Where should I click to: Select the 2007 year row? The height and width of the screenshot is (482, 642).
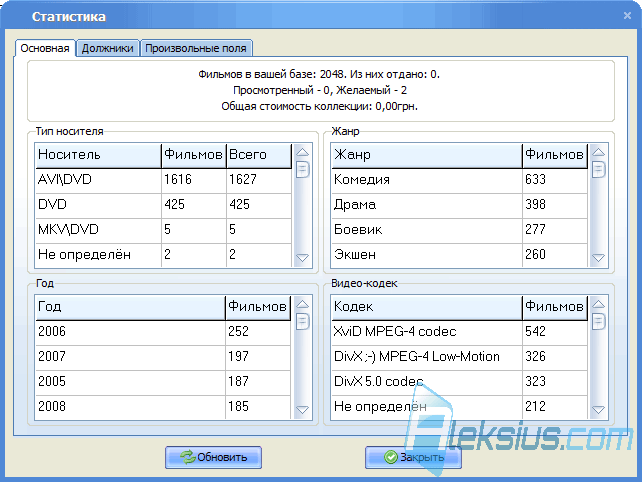coord(163,357)
